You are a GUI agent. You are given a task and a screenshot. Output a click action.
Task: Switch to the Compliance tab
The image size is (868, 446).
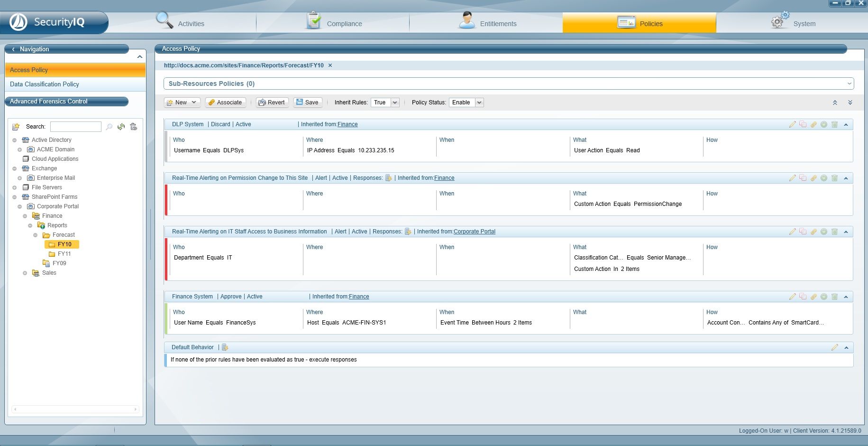[x=333, y=23]
